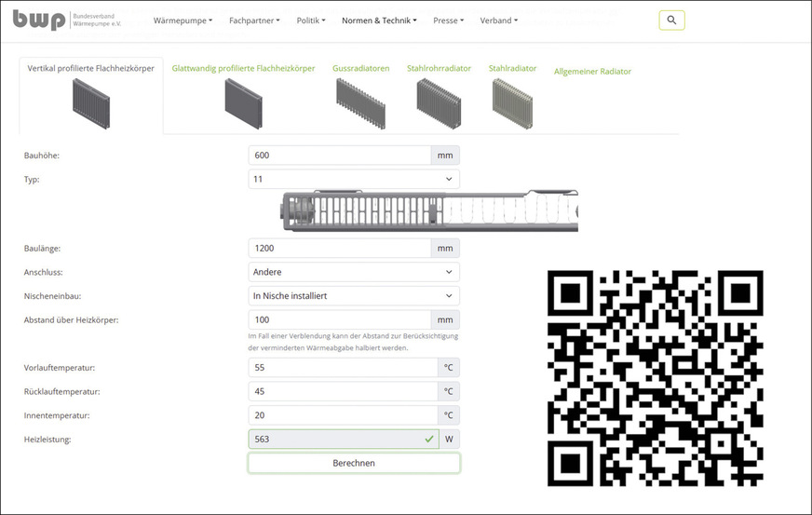Select the Stahlradiator radiator image
Viewport: 812px width, 515px height.
click(513, 101)
